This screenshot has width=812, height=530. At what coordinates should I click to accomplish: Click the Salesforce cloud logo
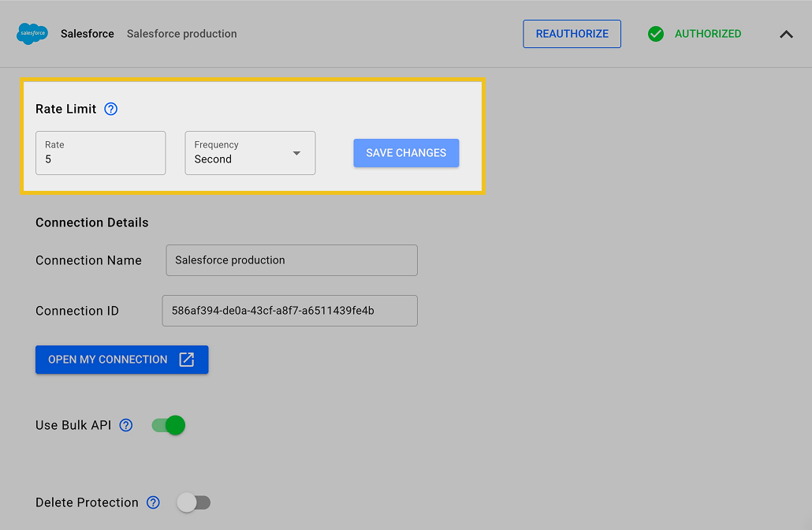[32, 34]
